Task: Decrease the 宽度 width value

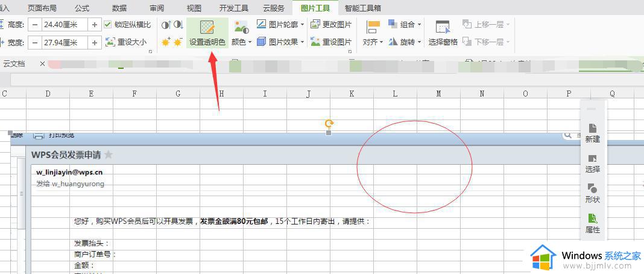Action: pos(35,42)
